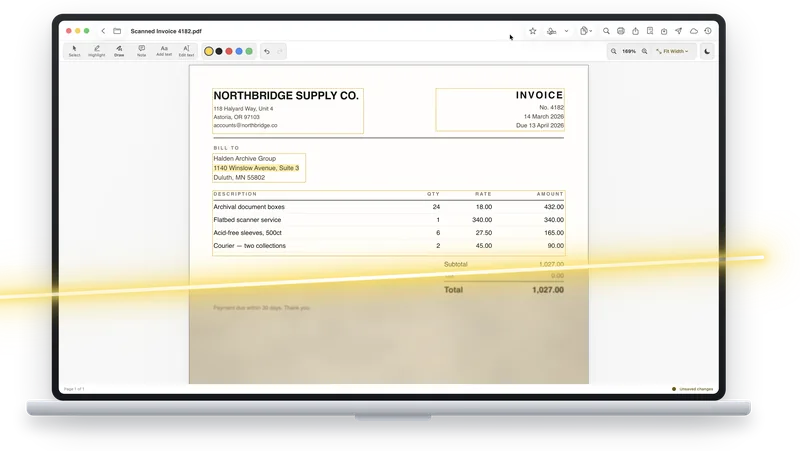The height and width of the screenshot is (451, 800).
Task: Click the print icon
Action: point(621,31)
